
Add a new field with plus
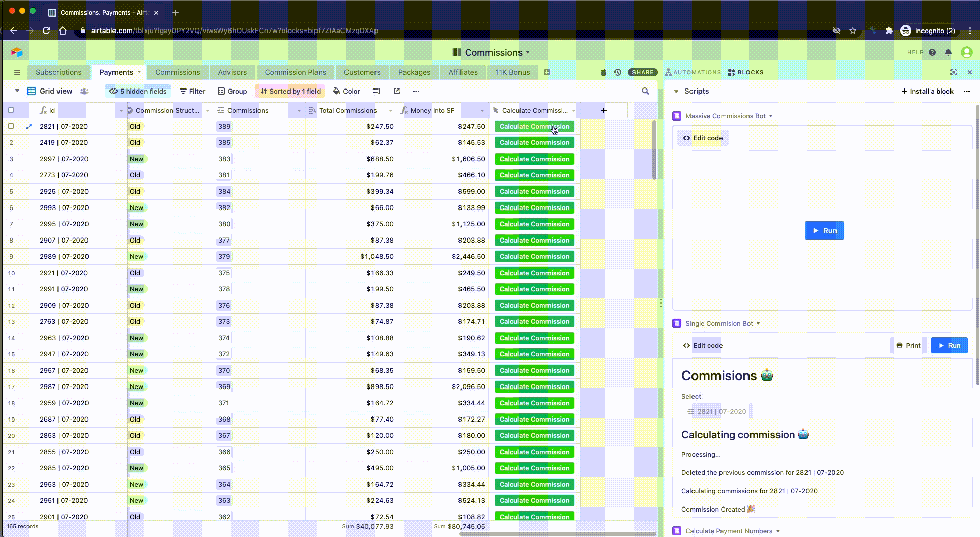point(604,110)
